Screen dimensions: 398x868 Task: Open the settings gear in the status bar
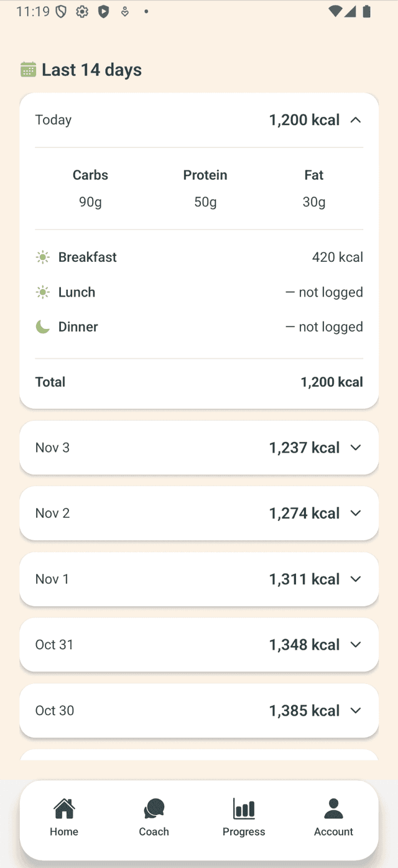(81, 11)
